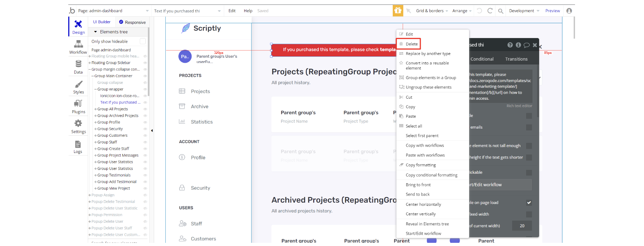Expand the Group Customers tree item

tap(95, 136)
